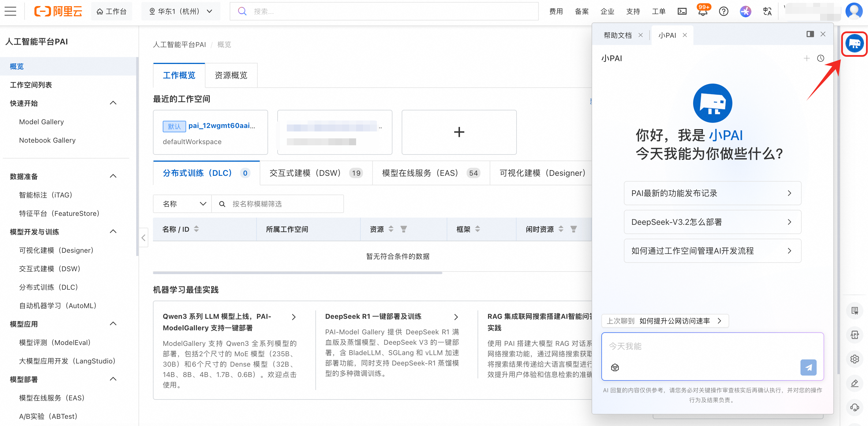
Task: Click 如何通过工作空间管理AI开发流程 suggestion
Action: point(712,251)
